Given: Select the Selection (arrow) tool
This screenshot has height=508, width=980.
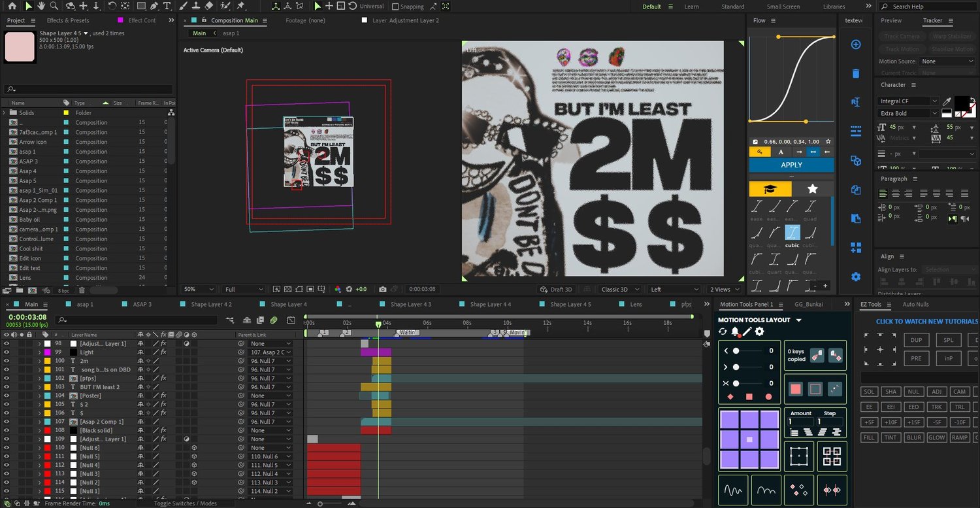Looking at the screenshot, I should click(x=29, y=6).
